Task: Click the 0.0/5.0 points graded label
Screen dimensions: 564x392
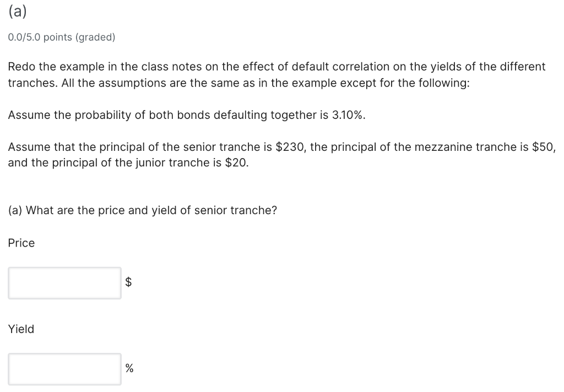Action: 61,37
